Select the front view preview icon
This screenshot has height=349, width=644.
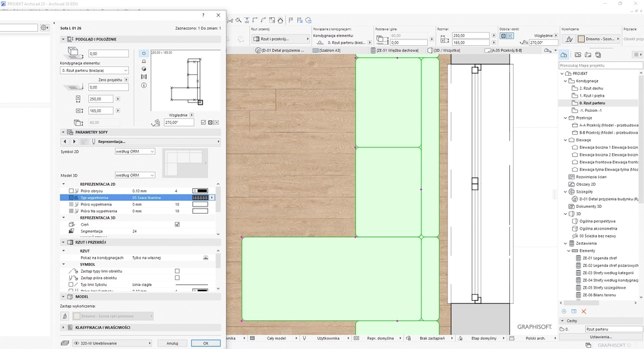pos(144,61)
